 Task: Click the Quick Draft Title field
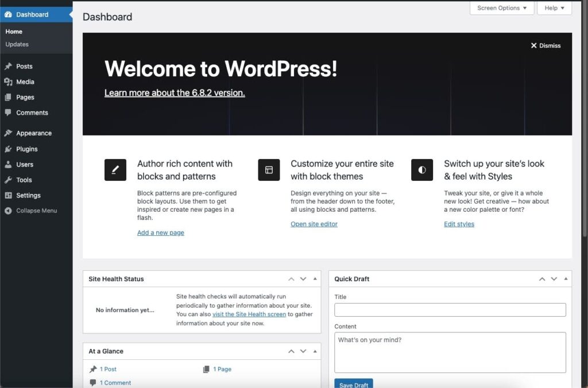coord(450,309)
